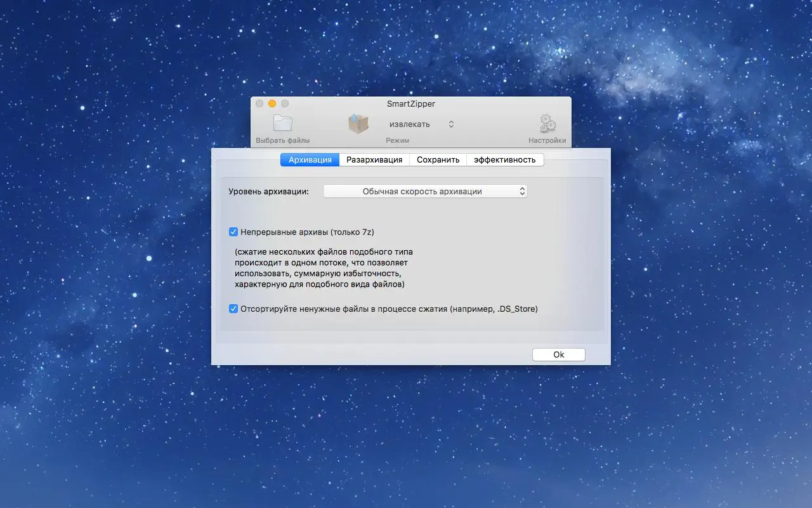Open the Обычная скорость архивации dropdown
The width and height of the screenshot is (812, 508).
tap(425, 191)
